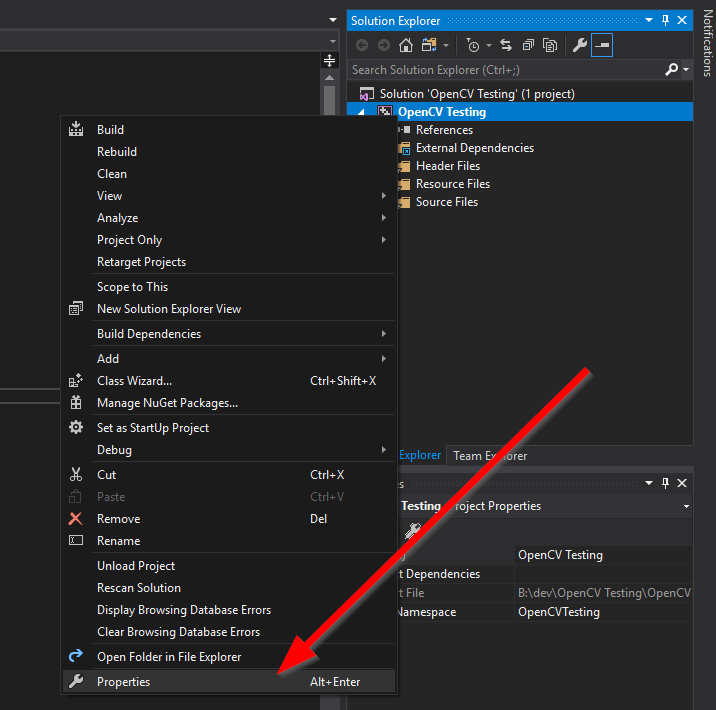This screenshot has width=716, height=710.
Task: Open Solution Explorer window options dropdown
Action: [649, 20]
